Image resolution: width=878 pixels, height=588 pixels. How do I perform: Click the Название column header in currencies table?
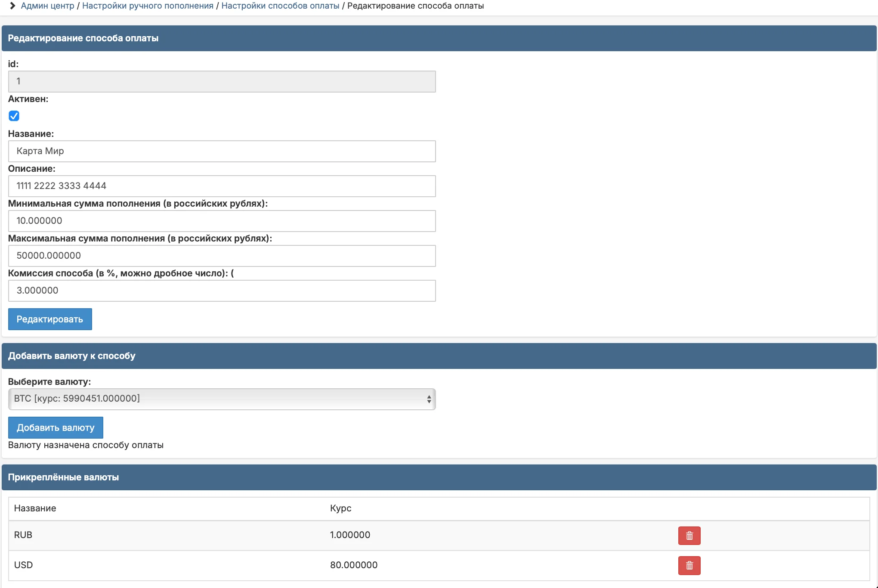click(x=35, y=508)
